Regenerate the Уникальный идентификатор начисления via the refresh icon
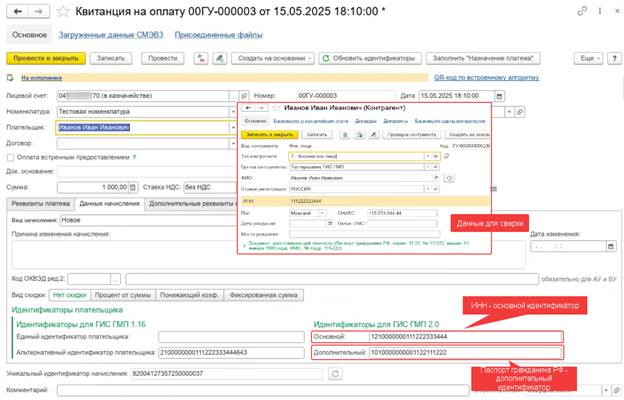This screenshot has width=624, height=400. 335,374
